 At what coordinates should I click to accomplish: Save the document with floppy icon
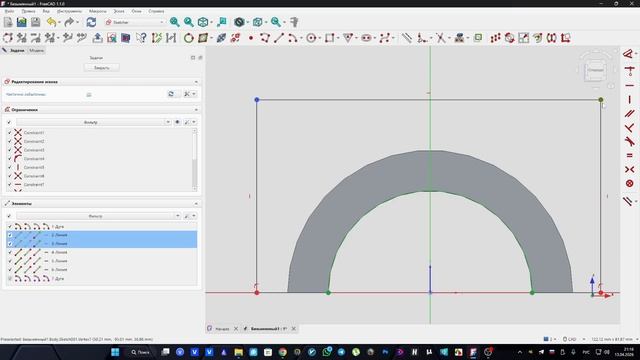(36, 22)
